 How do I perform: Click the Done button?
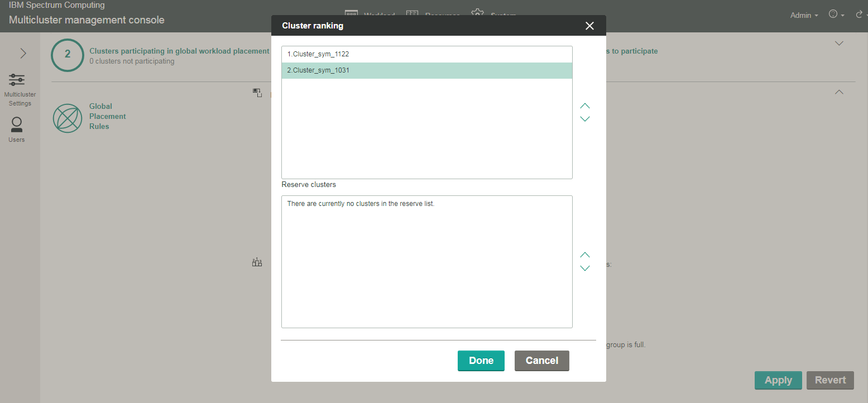coord(481,361)
